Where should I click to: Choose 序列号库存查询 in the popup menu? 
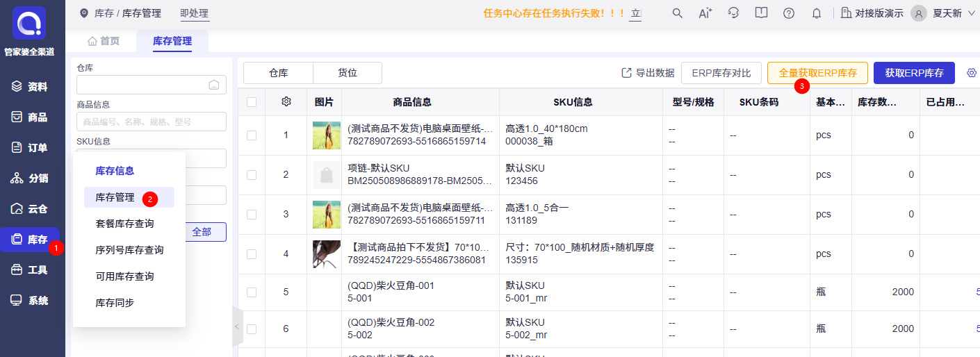[x=129, y=250]
